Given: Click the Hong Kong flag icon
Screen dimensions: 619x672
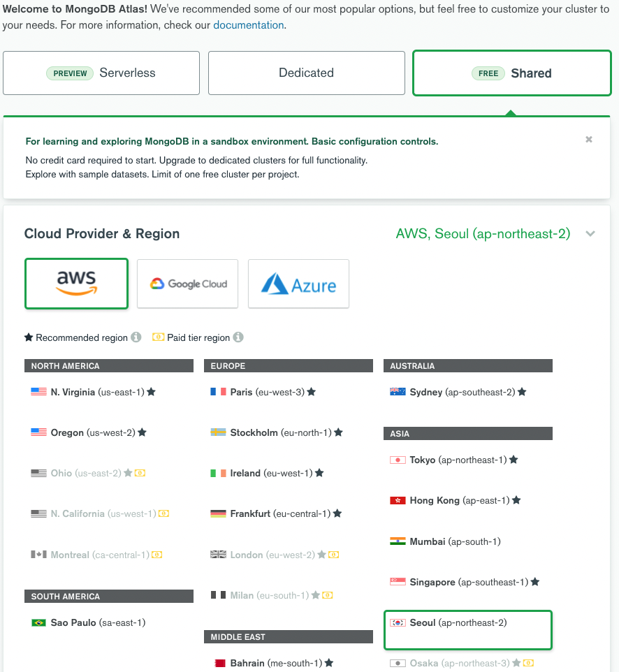Looking at the screenshot, I should click(x=398, y=500).
